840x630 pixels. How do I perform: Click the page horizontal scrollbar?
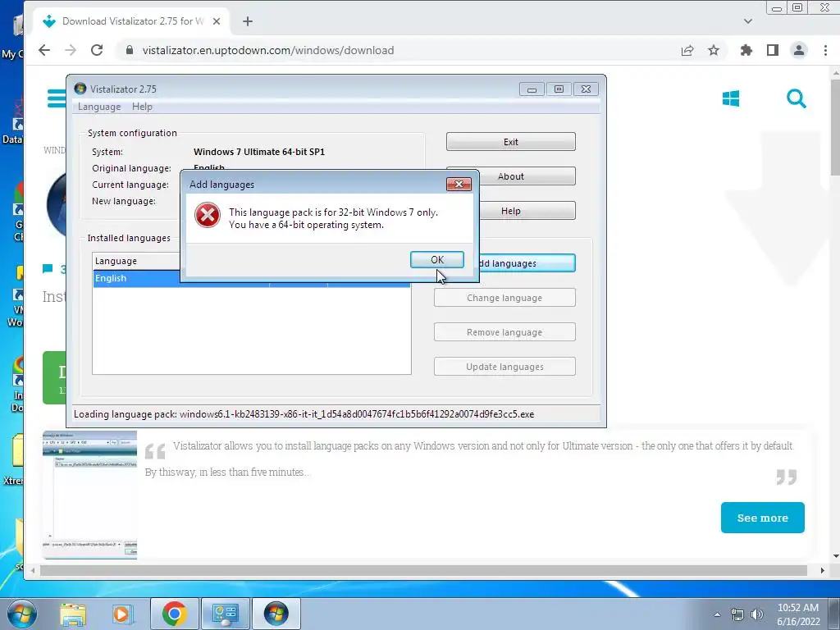tap(423, 571)
